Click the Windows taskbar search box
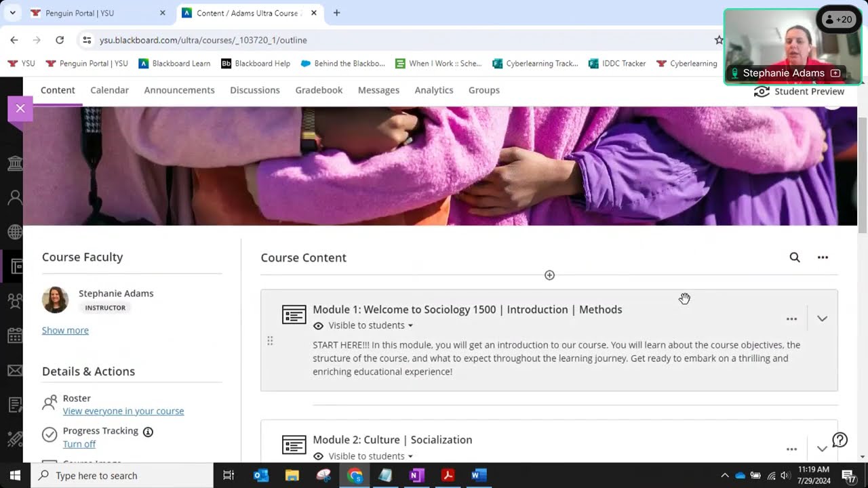Screen dimensions: 868x488 click(122, 476)
